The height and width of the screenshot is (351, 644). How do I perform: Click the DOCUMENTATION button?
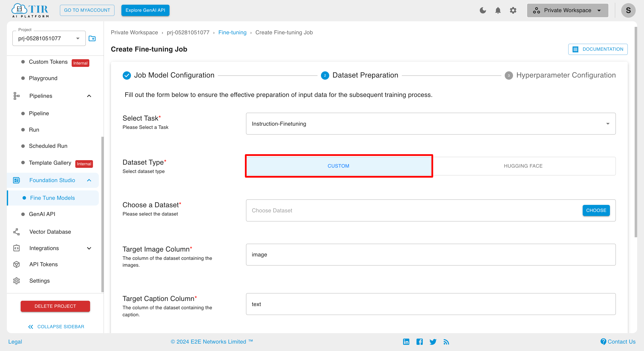tap(598, 49)
